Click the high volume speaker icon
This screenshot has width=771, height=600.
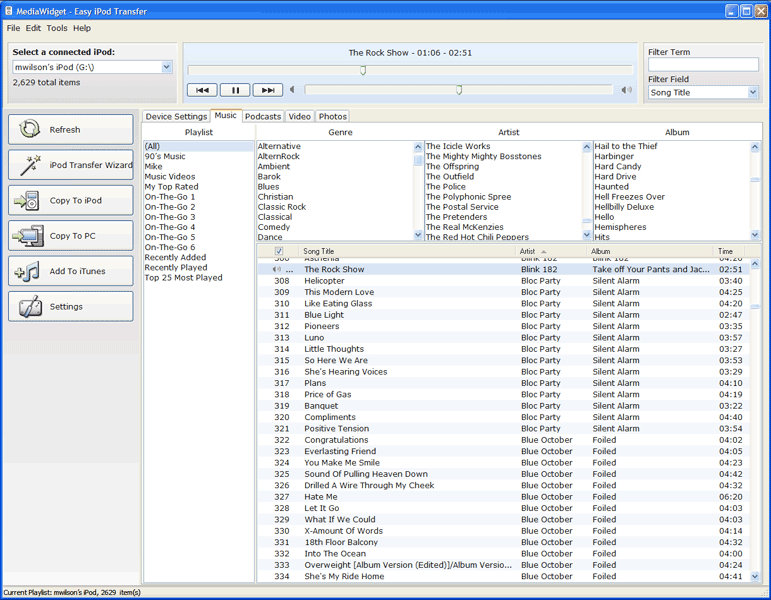click(x=626, y=90)
